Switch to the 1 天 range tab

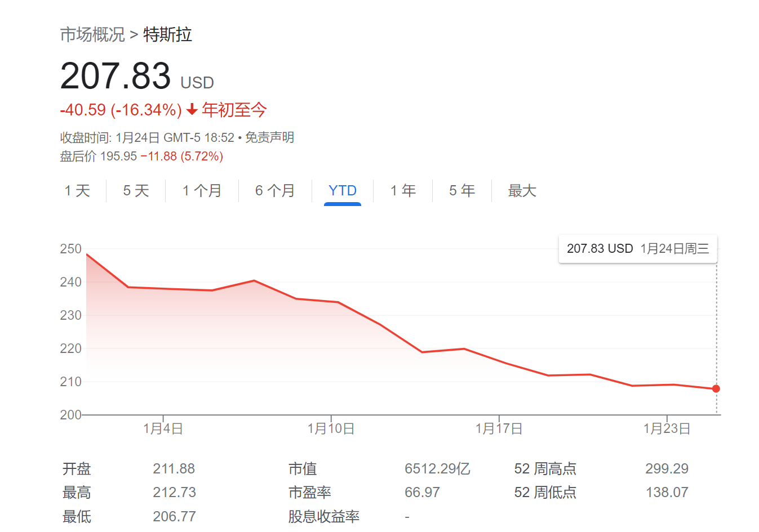[77, 191]
